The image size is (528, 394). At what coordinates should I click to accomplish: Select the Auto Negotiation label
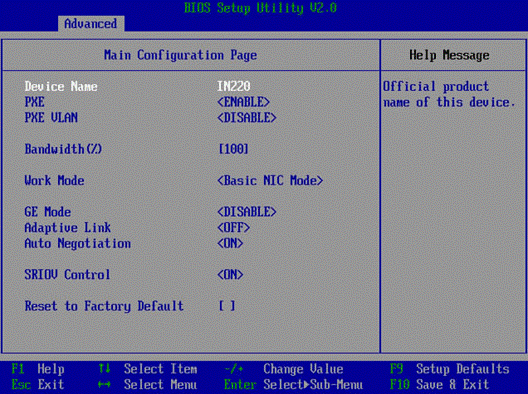click(x=78, y=243)
